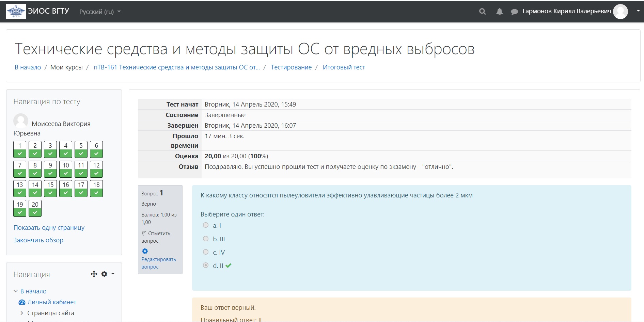Click the ЭИОС ВГТУ site logo
Image resolution: width=644 pixels, height=322 pixels.
(16, 12)
